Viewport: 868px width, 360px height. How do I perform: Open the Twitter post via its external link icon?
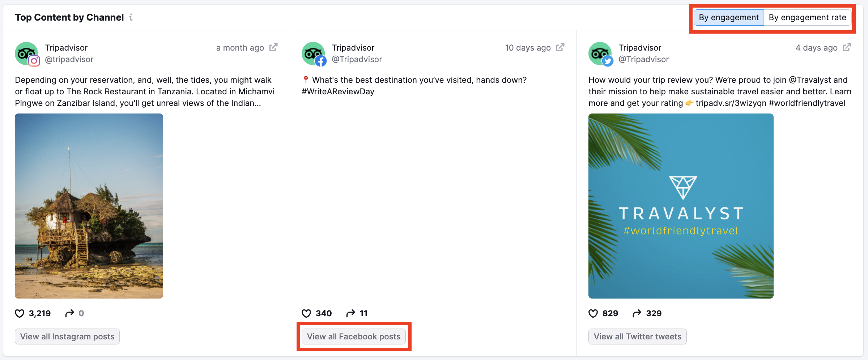(847, 47)
